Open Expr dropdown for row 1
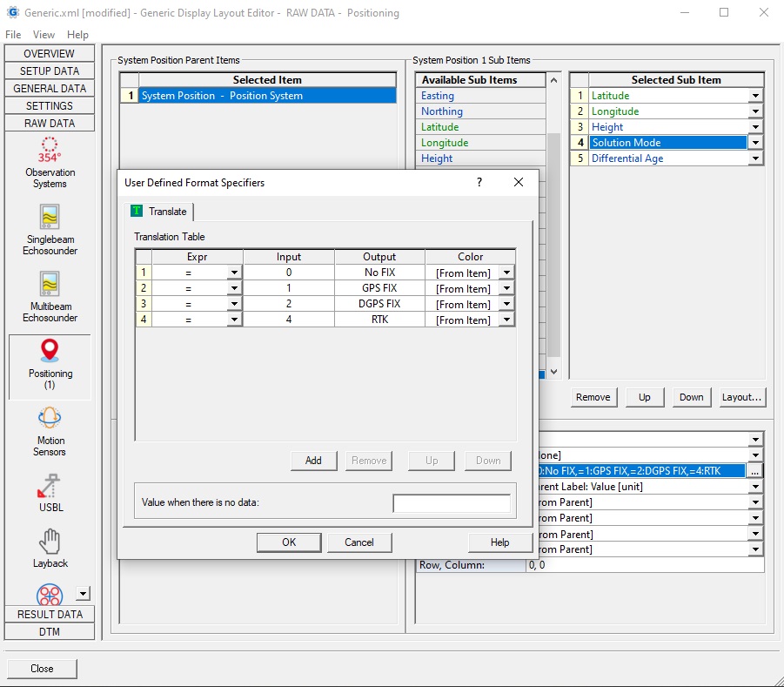 tap(233, 273)
